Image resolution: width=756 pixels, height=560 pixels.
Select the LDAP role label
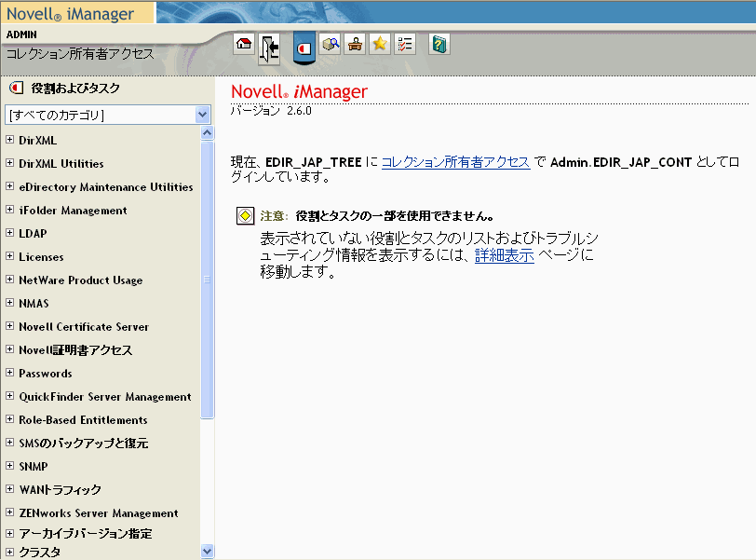(33, 234)
